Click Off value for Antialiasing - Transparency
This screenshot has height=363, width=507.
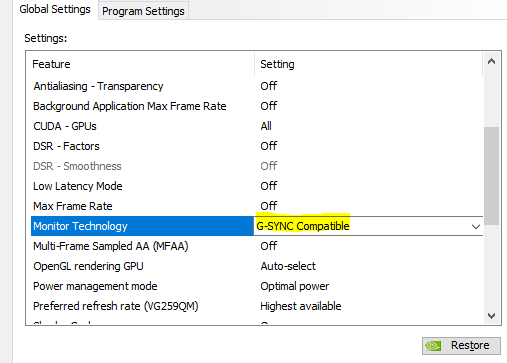pos(269,86)
